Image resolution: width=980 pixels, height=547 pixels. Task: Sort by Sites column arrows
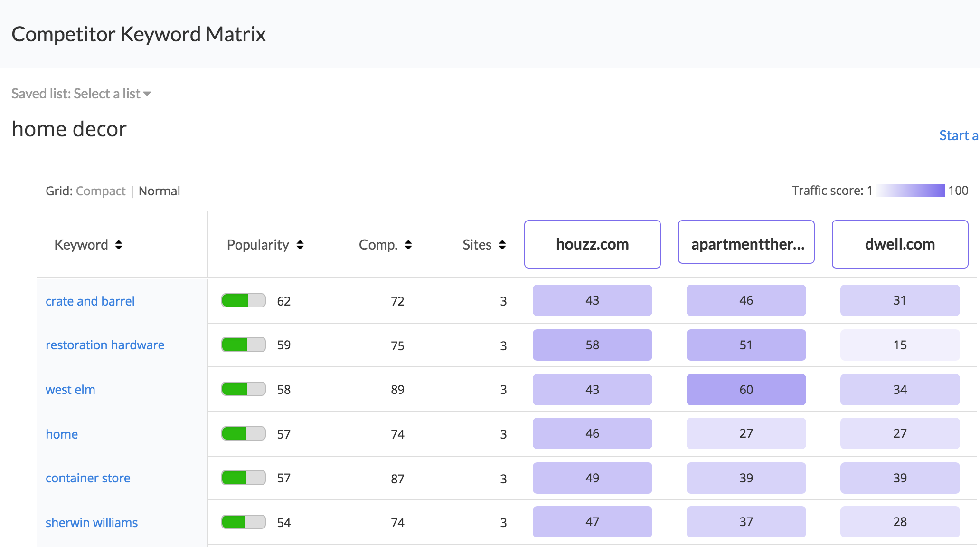[502, 245]
